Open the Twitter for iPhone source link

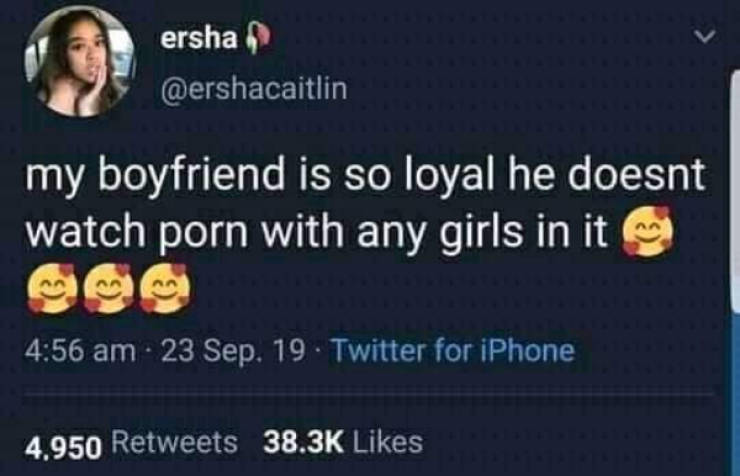click(x=454, y=351)
